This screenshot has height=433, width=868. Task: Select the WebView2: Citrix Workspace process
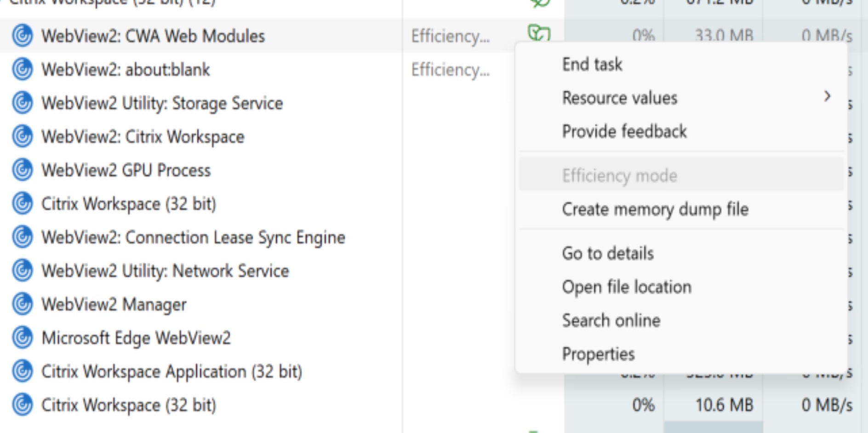pyautogui.click(x=143, y=137)
